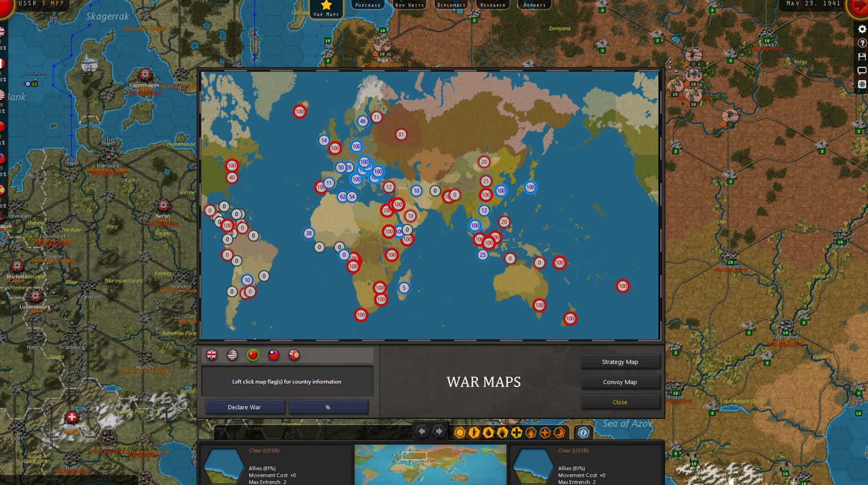This screenshot has height=485, width=868.
Task: Click the save game floppy icon
Action: (x=862, y=57)
